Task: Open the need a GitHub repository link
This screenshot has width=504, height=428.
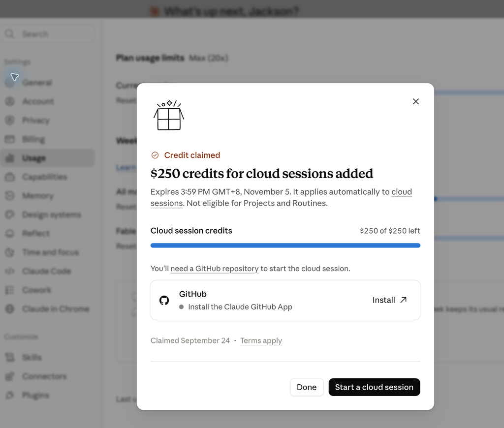Action: click(x=215, y=269)
